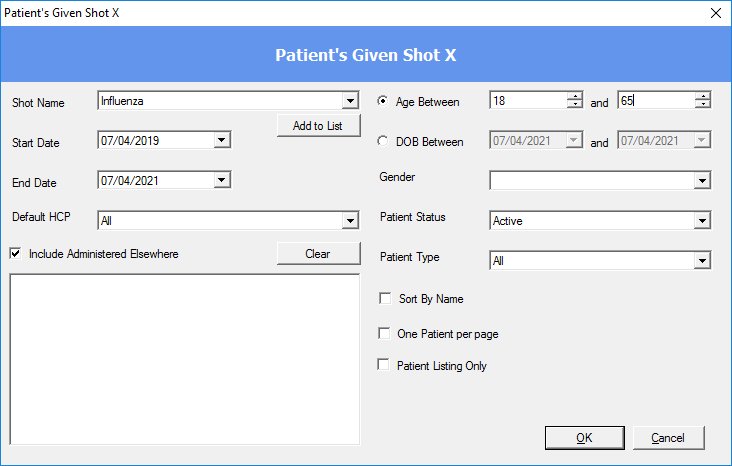The height and width of the screenshot is (466, 732).
Task: Click inside the shot list box
Action: 184,357
